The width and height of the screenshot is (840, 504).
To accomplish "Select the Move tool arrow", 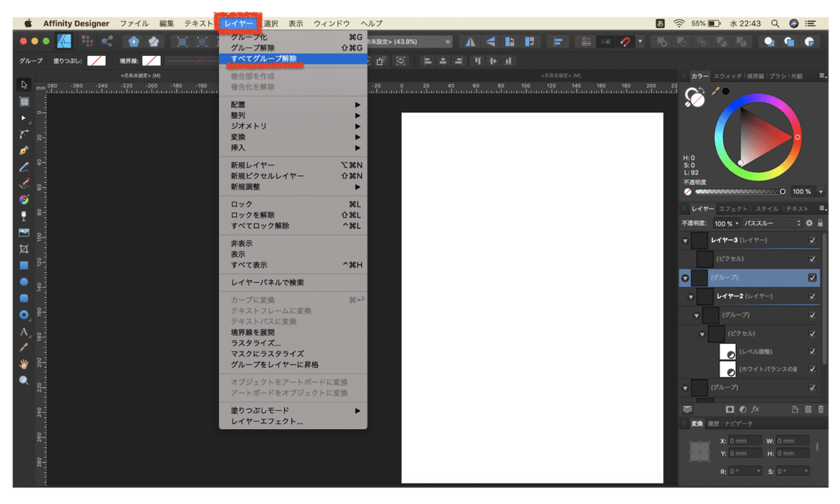I will click(24, 84).
